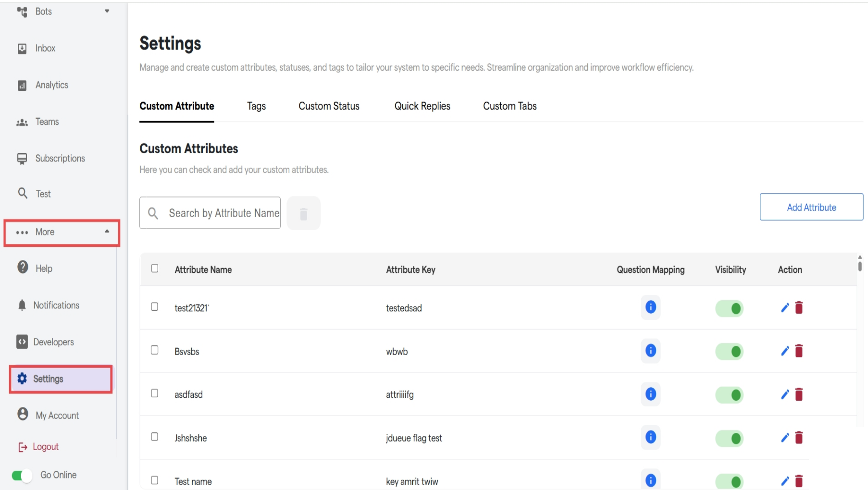
Task: Open the Teams group icon
Action: pos(22,122)
